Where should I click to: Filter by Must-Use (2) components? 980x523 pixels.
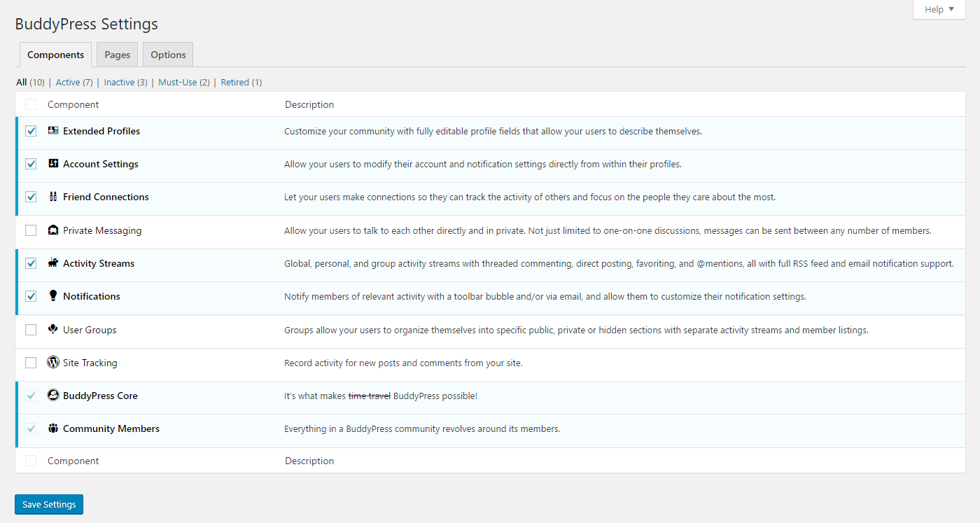tap(184, 82)
